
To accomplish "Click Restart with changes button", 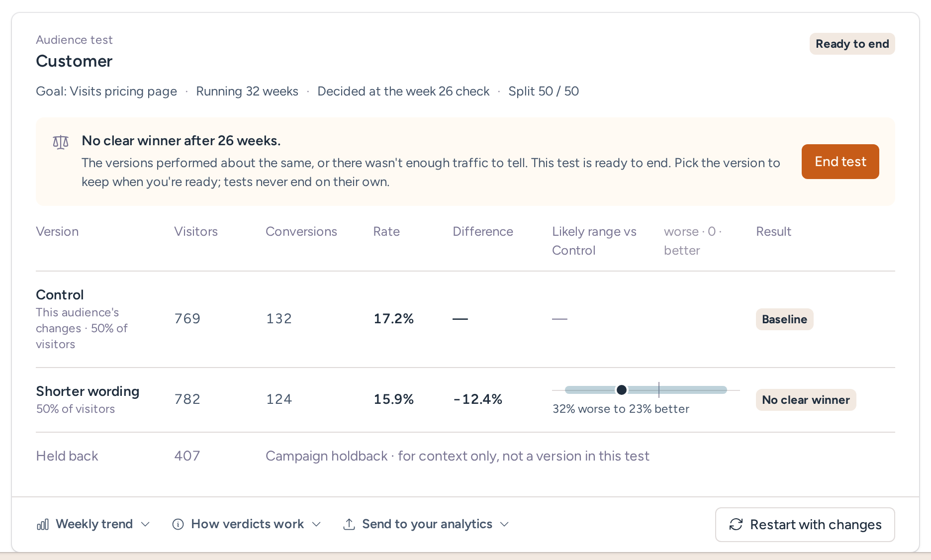I will click(x=805, y=525).
